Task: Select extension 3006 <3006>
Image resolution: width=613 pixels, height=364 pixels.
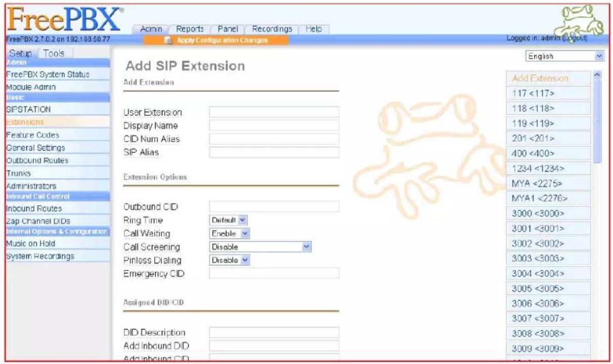Action: coord(548,303)
